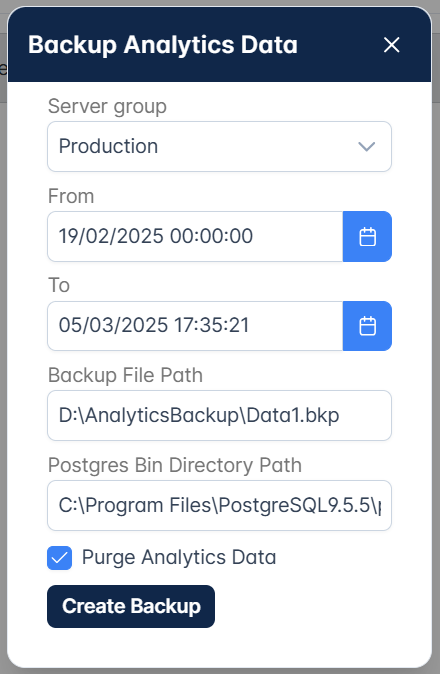Viewport: 440px width, 674px height.
Task: Click the To label above date field
Action: [x=59, y=285]
